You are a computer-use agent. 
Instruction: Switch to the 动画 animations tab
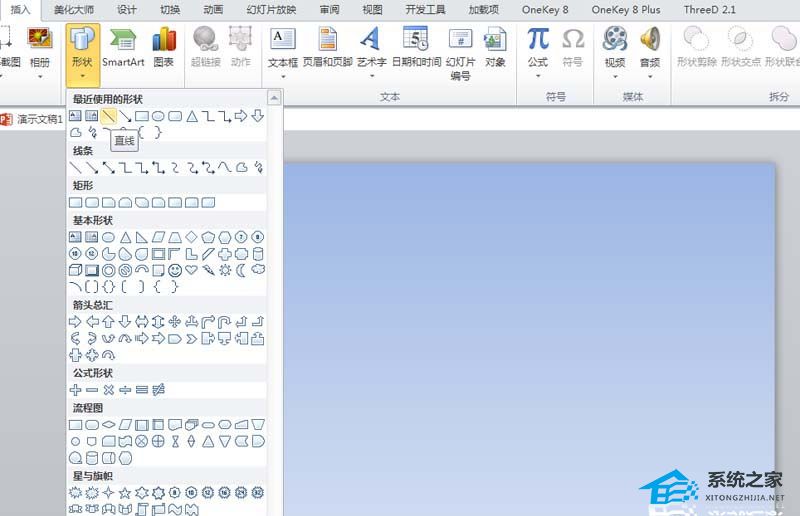(x=213, y=10)
